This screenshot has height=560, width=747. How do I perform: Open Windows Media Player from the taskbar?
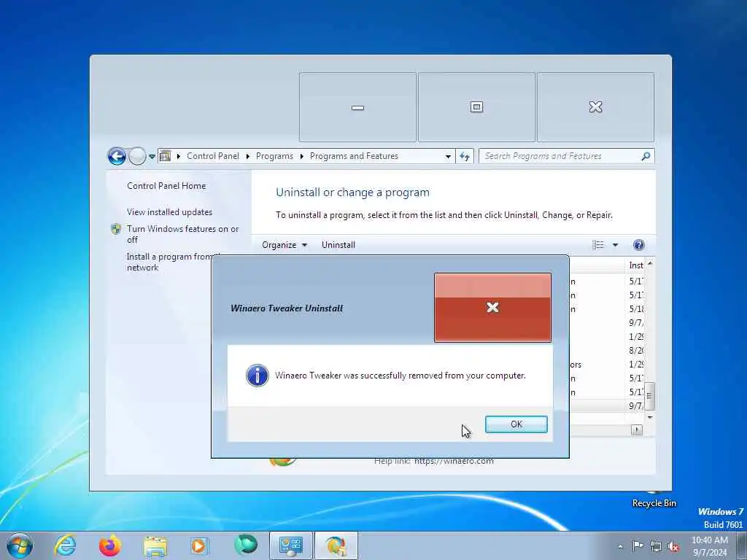click(199, 545)
